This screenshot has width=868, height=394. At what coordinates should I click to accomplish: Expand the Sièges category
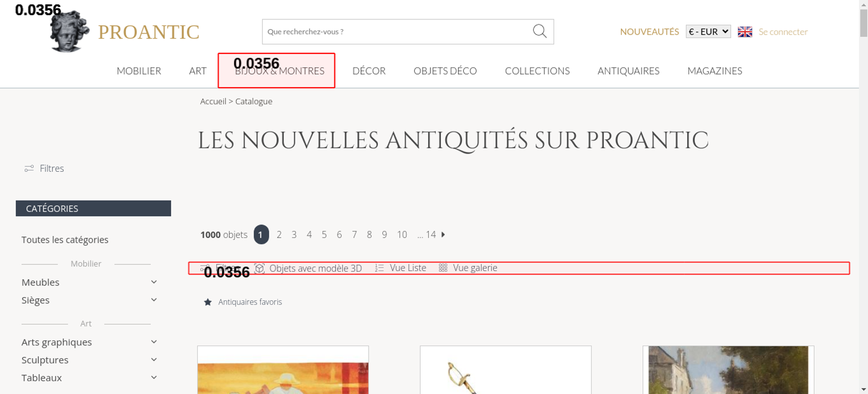(x=154, y=300)
